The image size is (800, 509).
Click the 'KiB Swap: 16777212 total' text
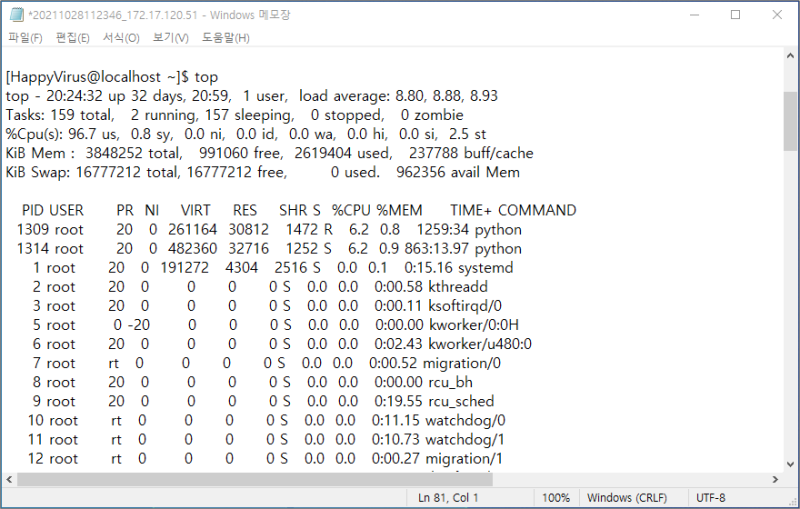pyautogui.click(x=92, y=172)
